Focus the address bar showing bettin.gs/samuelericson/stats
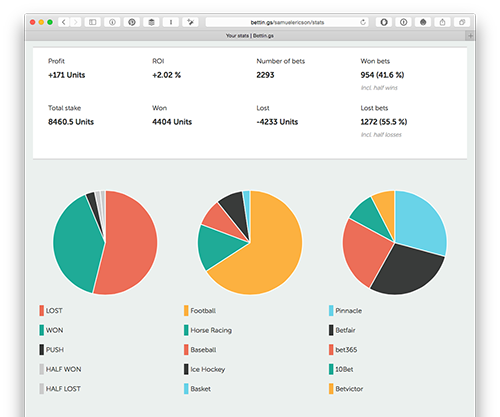The image size is (500, 417). click(x=287, y=22)
